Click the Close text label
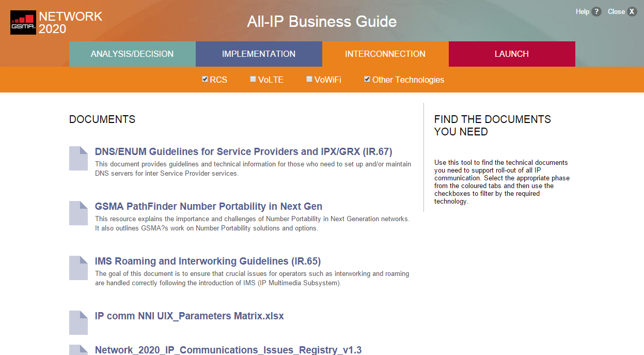Image resolution: width=644 pixels, height=355 pixels. click(616, 11)
